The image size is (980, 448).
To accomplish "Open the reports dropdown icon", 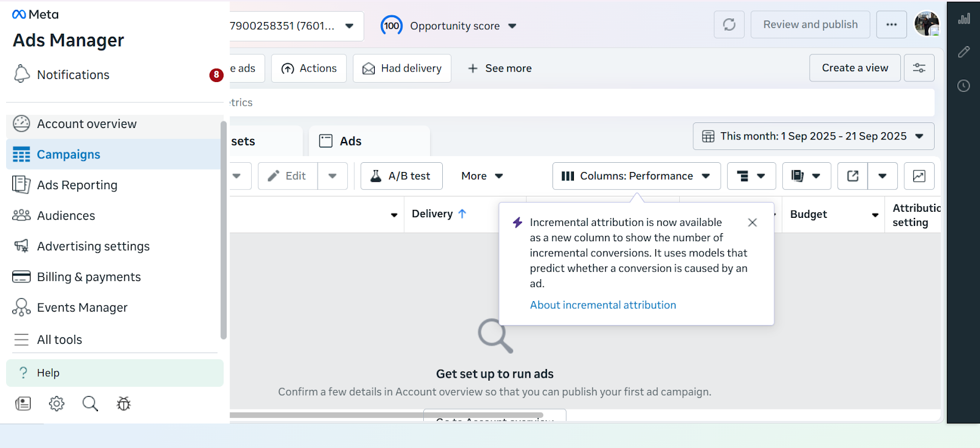I will point(806,176).
